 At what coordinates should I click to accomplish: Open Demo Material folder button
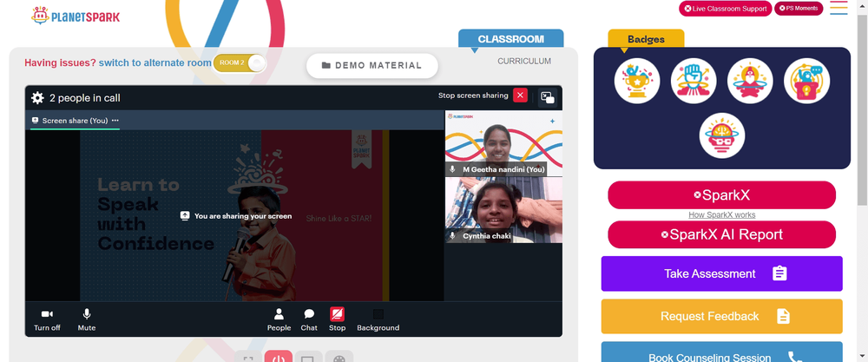coord(372,65)
